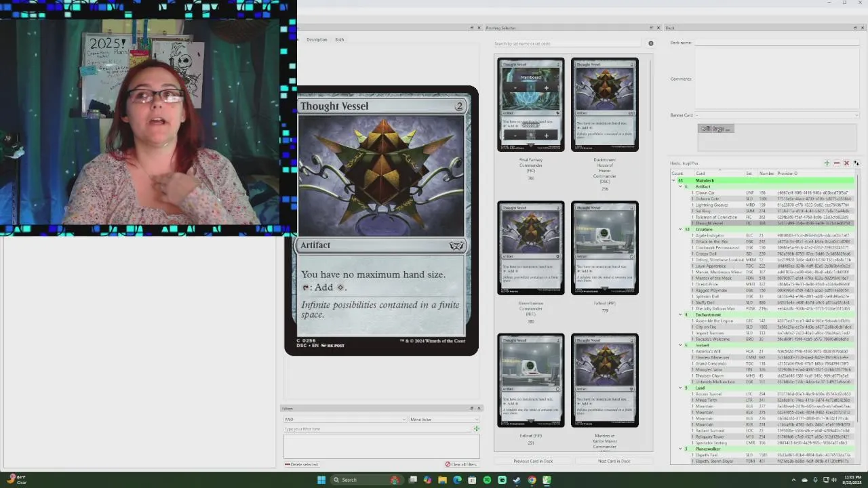This screenshot has width=868, height=488.
Task: Collapse the Land group
Action: point(680,388)
